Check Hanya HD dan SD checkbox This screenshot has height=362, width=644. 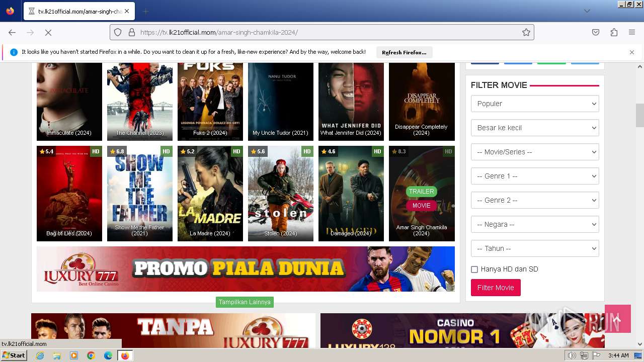pyautogui.click(x=474, y=269)
